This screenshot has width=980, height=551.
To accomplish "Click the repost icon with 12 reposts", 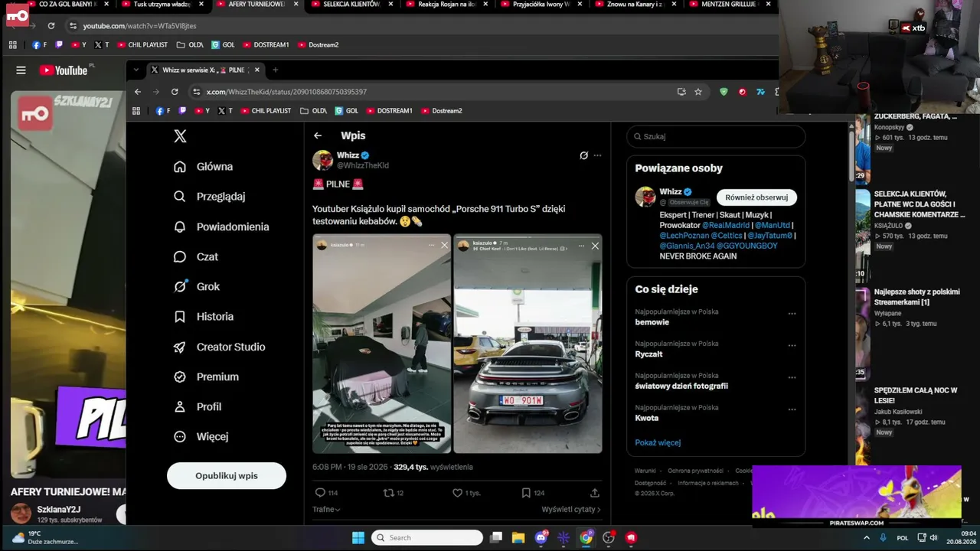I will point(389,493).
